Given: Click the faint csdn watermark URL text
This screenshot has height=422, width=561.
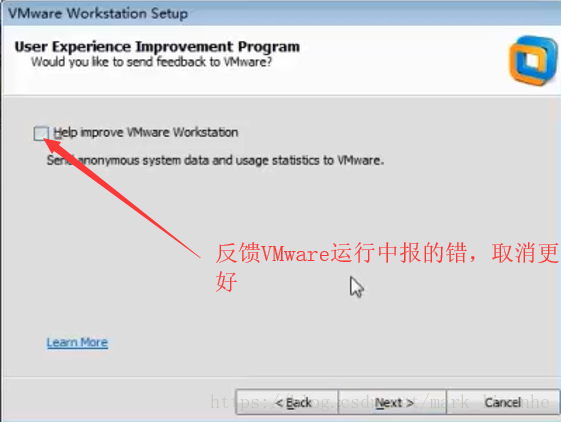Looking at the screenshot, I should [380, 402].
